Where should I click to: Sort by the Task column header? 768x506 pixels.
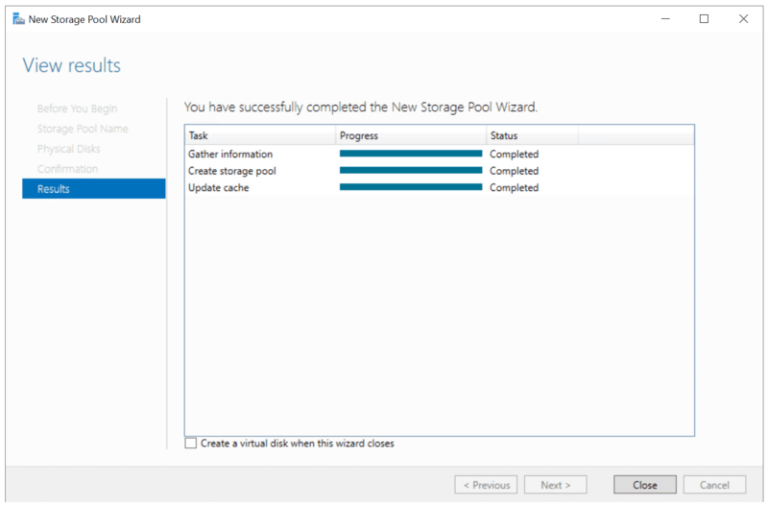point(260,135)
